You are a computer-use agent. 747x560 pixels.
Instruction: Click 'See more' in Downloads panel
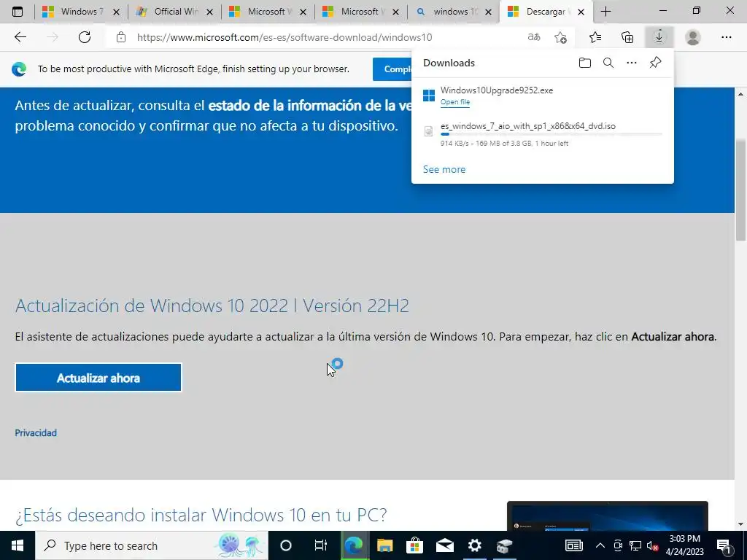pos(444,169)
